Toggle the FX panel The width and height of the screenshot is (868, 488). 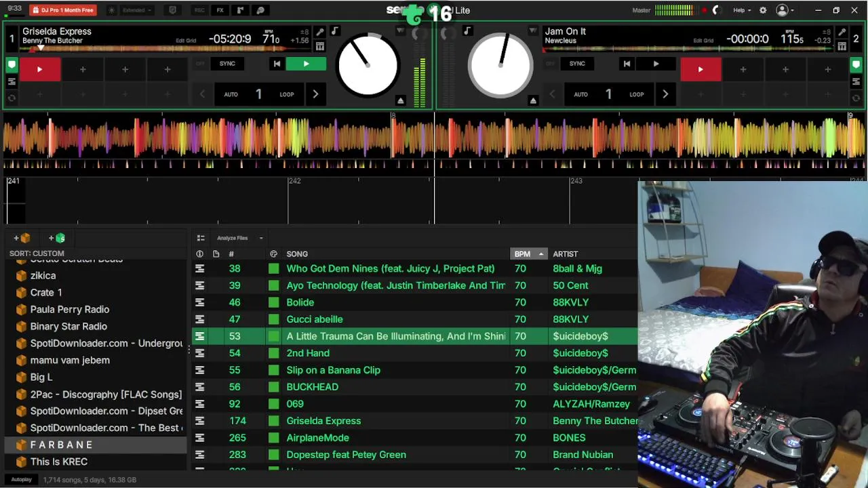(x=220, y=10)
